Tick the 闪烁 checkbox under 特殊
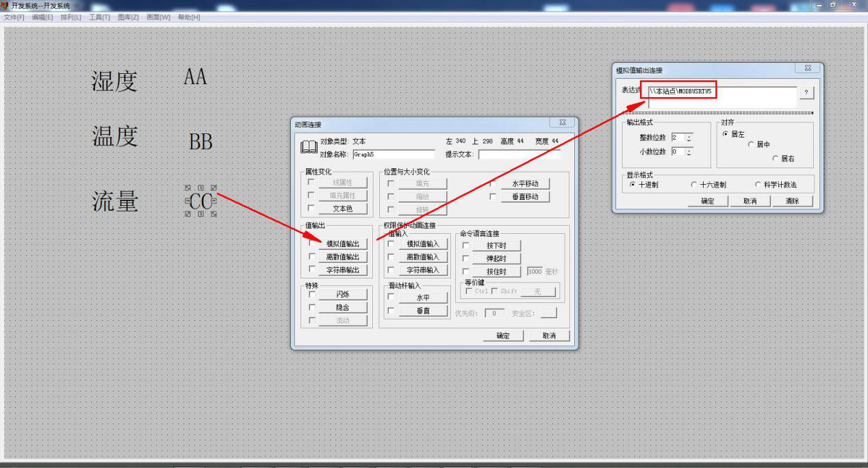This screenshot has height=468, width=868. pos(312,294)
